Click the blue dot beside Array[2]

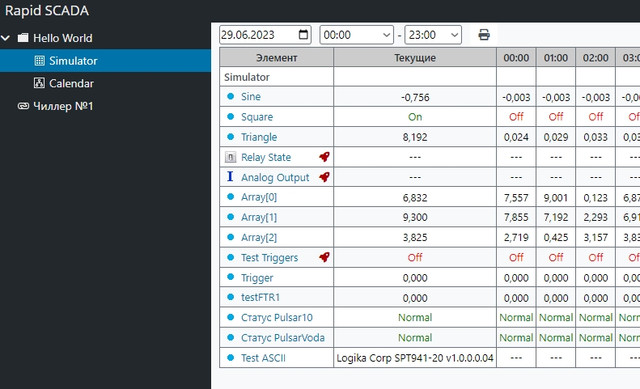[231, 237]
